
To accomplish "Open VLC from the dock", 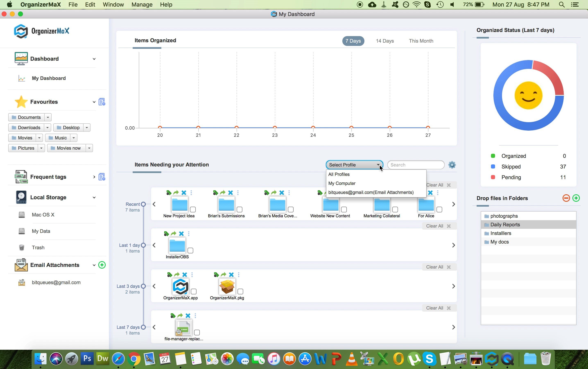I will (x=352, y=359).
